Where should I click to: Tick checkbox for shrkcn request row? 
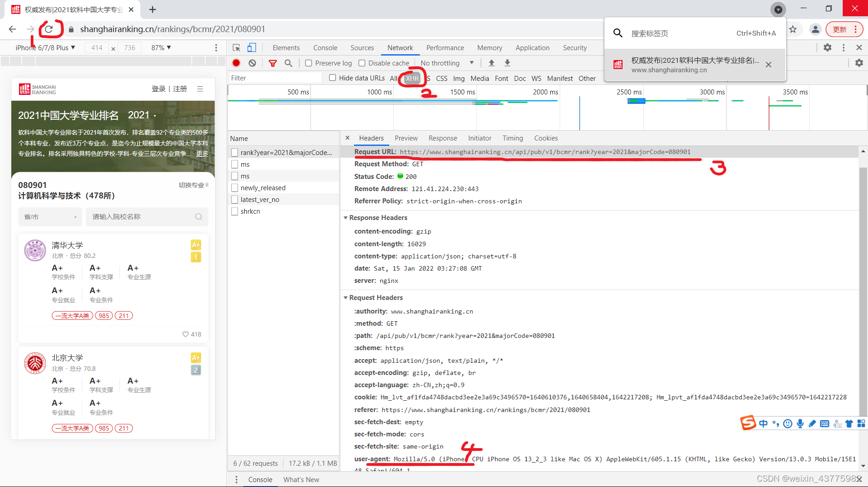(x=235, y=211)
